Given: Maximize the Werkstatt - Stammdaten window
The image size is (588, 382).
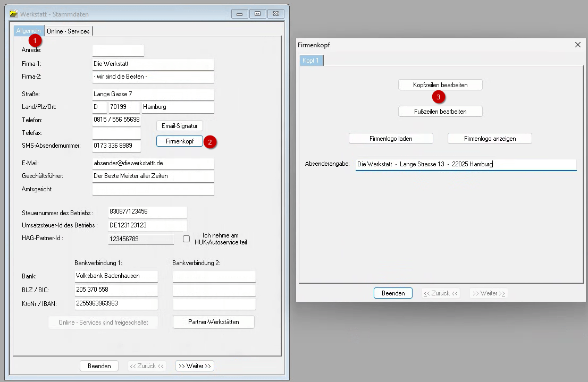Looking at the screenshot, I should tap(257, 13).
